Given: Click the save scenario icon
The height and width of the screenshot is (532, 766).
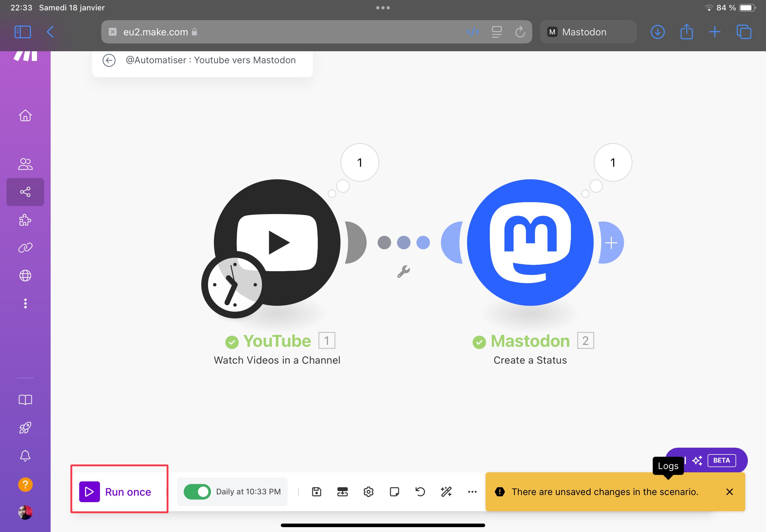Looking at the screenshot, I should tap(316, 491).
